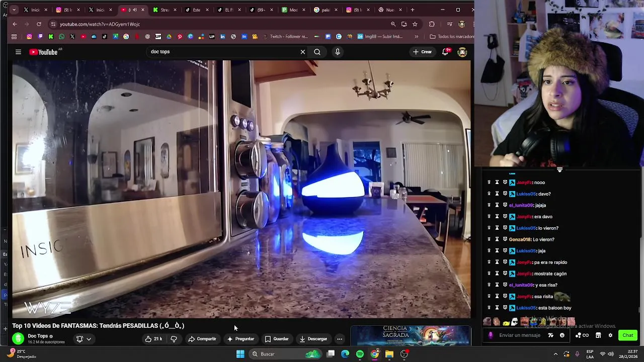The width and height of the screenshot is (644, 362).
Task: Expand the subscription notification bell dropdown
Action: (84, 339)
